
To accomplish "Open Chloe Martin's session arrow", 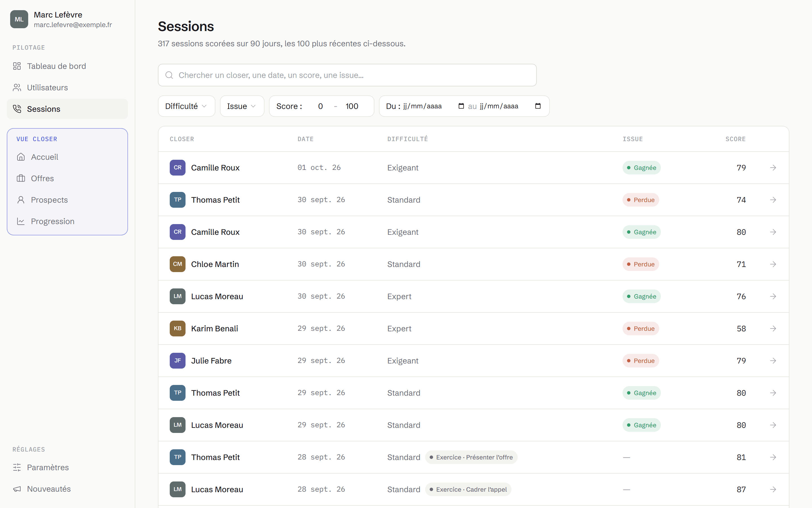I will point(773,264).
